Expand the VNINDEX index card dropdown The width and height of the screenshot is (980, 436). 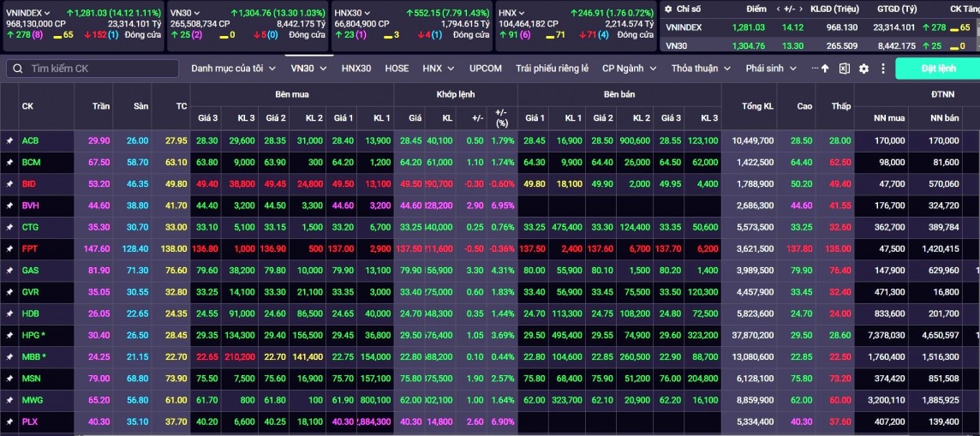click(47, 13)
